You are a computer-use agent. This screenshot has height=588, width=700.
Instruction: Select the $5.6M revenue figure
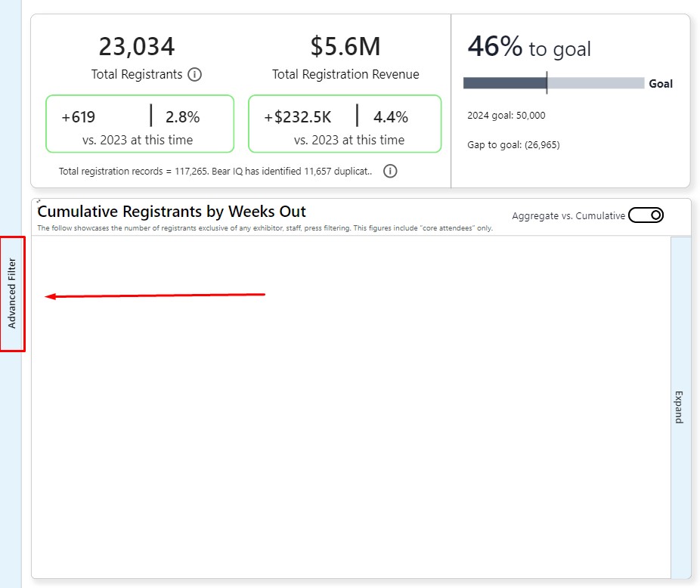tap(345, 47)
